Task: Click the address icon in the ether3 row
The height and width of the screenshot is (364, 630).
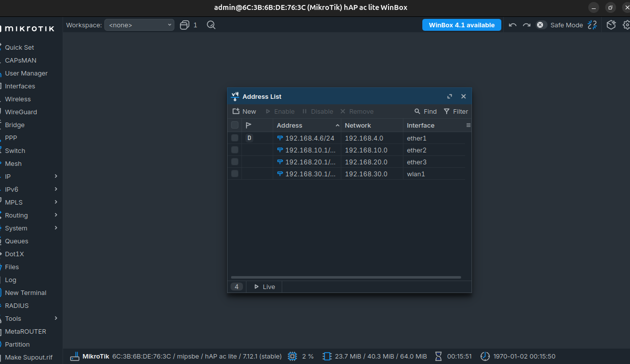Action: point(280,162)
